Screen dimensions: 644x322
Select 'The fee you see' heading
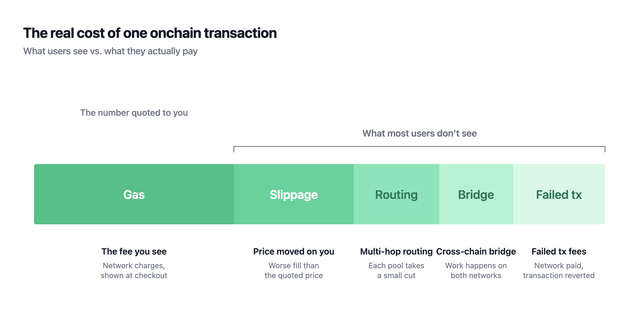(134, 252)
